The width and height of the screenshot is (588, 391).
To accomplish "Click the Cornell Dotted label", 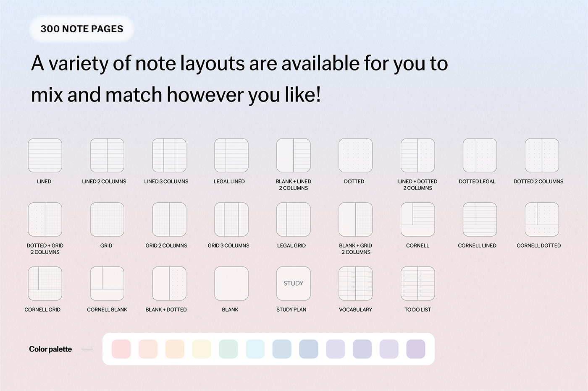I will point(538,245).
